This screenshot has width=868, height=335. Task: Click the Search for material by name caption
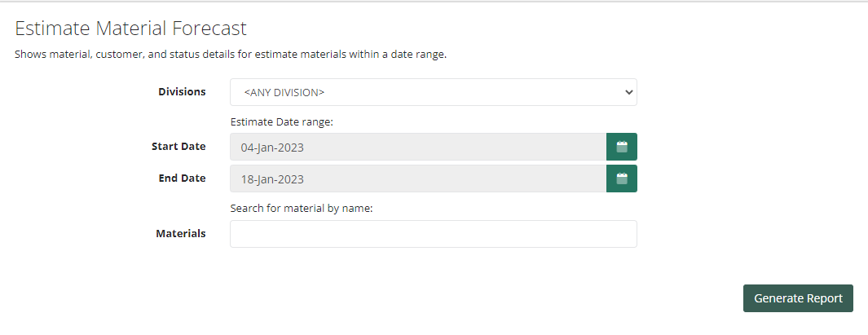coord(302,209)
